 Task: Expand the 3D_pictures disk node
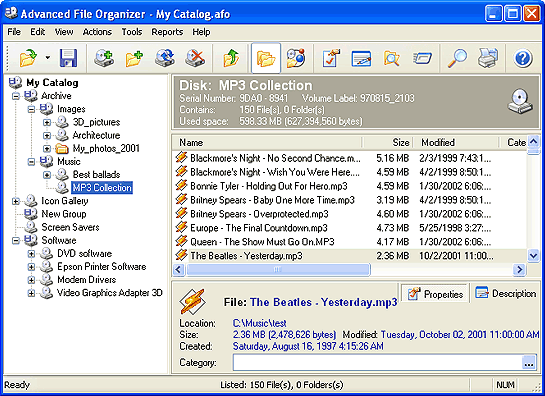(x=47, y=122)
